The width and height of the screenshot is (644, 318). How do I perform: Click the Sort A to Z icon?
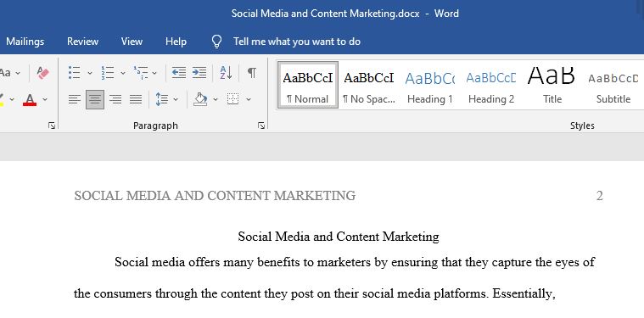click(x=226, y=73)
